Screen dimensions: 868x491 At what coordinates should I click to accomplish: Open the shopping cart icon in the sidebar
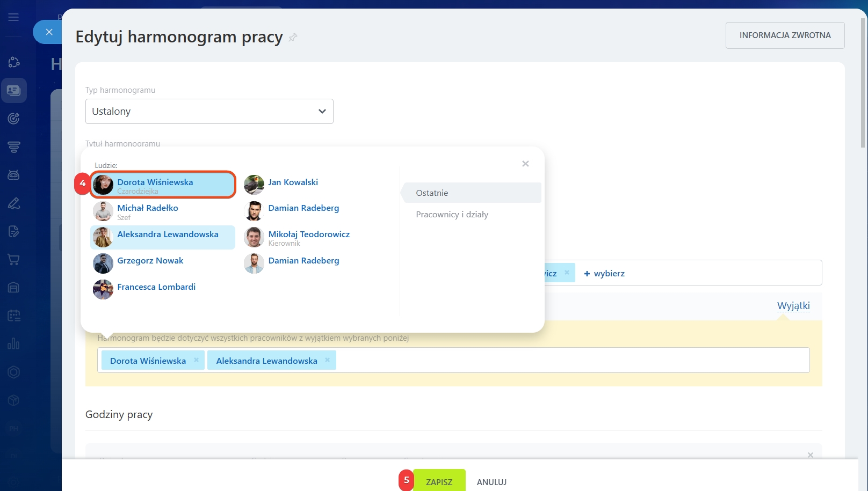point(14,260)
